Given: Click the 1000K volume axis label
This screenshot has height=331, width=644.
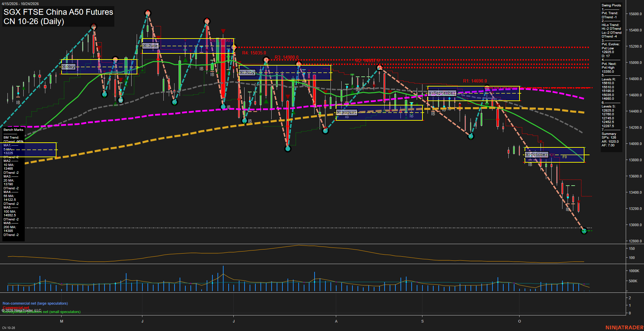Looking at the screenshot, I should coord(634,271).
